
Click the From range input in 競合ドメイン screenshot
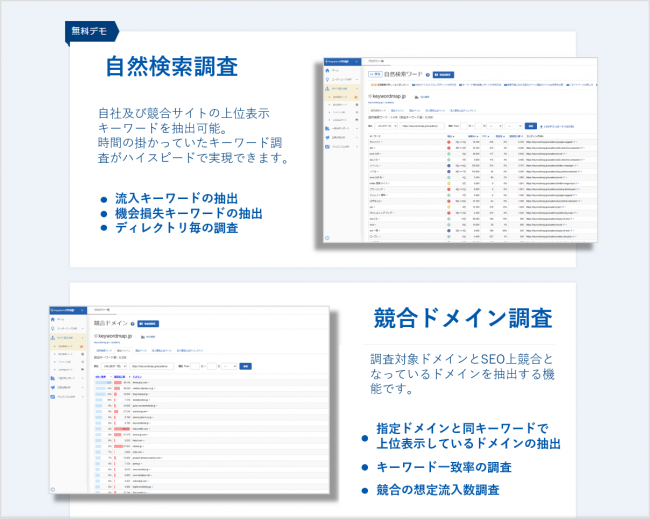click(195, 366)
